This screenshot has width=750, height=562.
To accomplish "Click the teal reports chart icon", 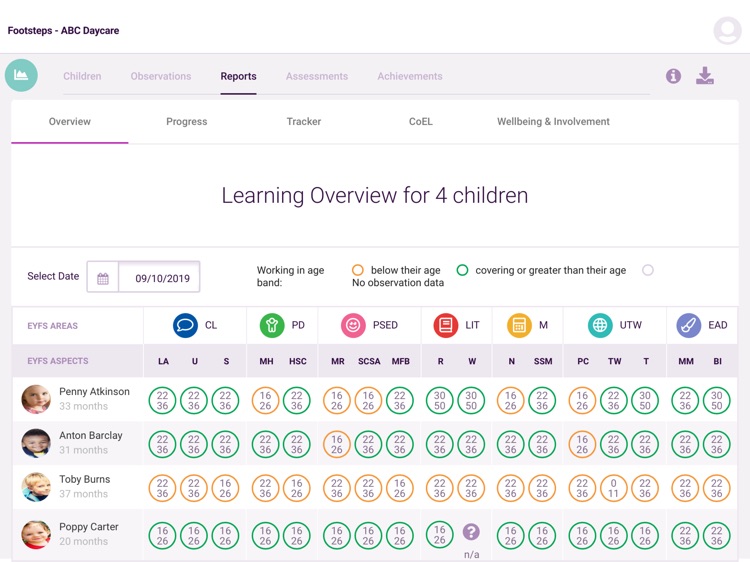I will 21,75.
